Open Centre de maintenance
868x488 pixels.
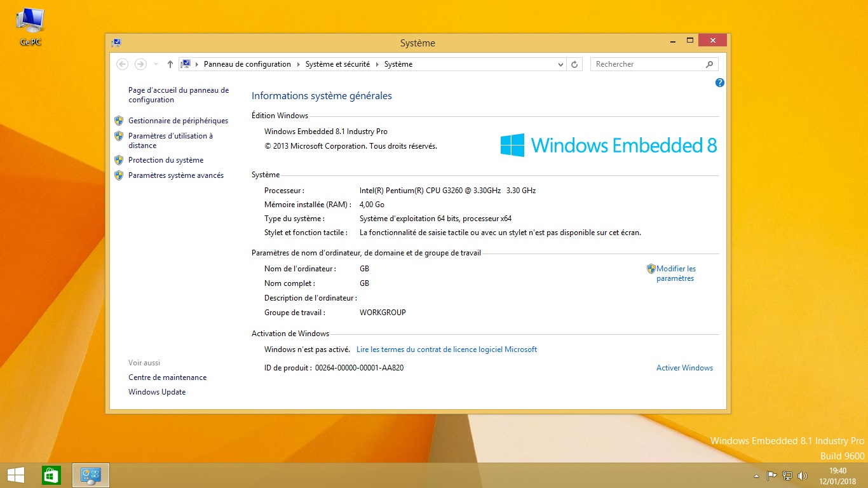[x=167, y=377]
